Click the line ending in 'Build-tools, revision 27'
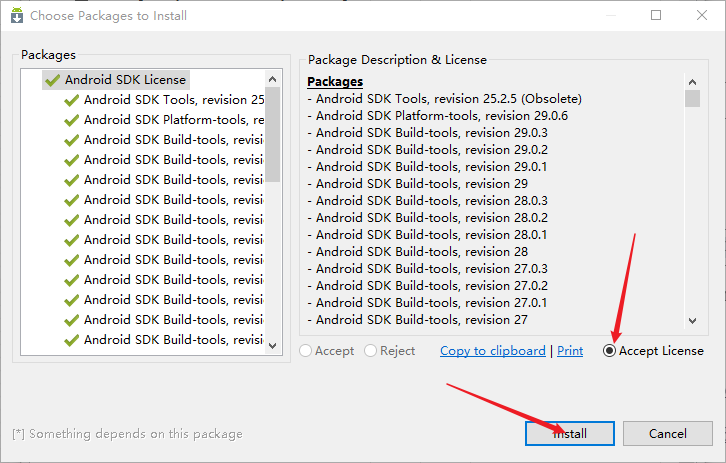This screenshot has width=726, height=463. tap(418, 320)
